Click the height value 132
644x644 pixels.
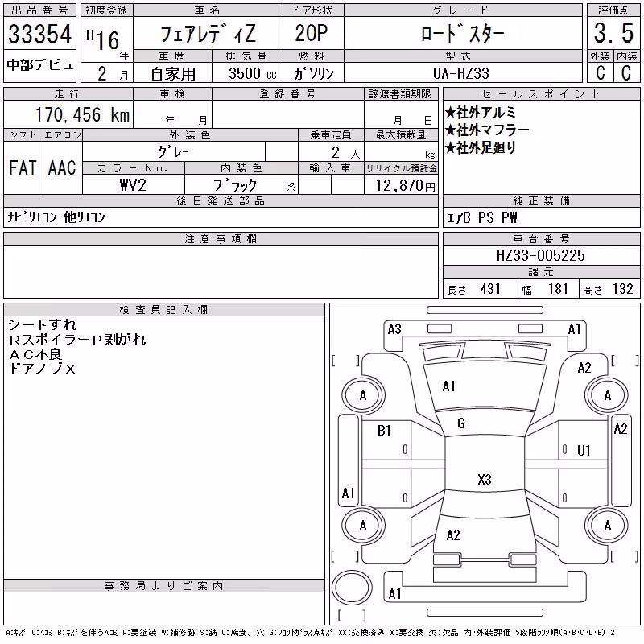click(622, 289)
